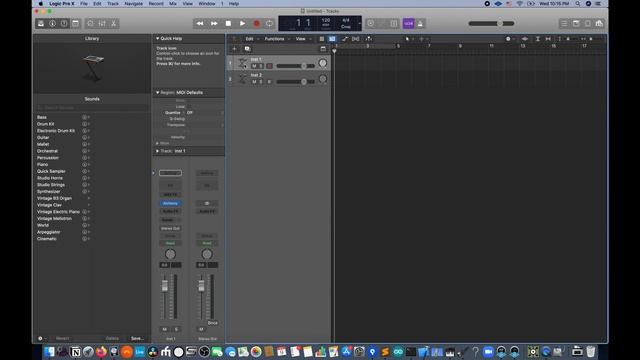Viewport: 640px width, 360px height.
Task: Click the Bnce button on Stereo Out
Action: pos(213,323)
